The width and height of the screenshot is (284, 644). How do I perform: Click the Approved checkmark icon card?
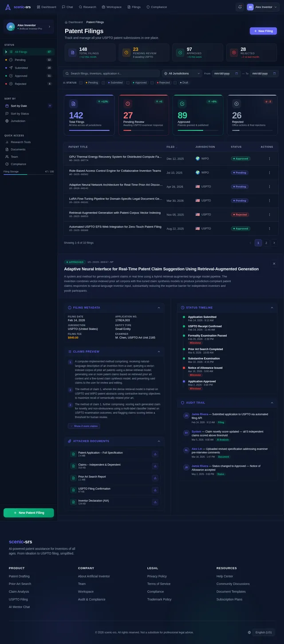click(x=182, y=104)
